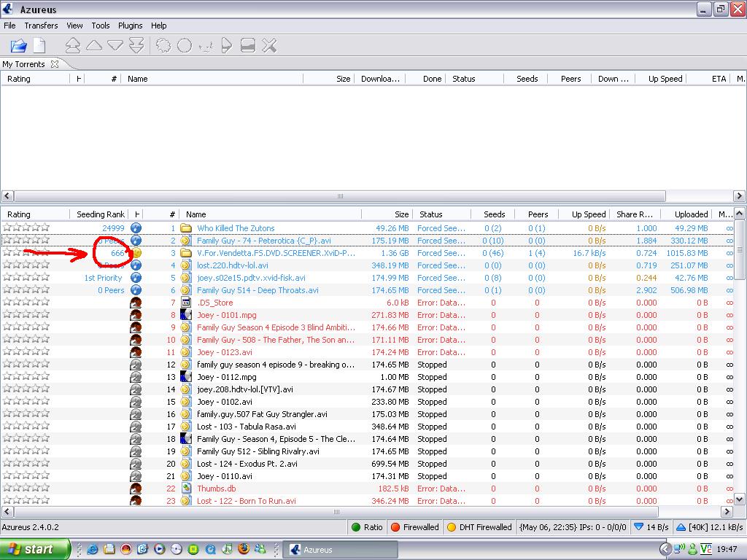
Task: Click folder icon beside V.For.Vendetta torrent name
Action: click(x=186, y=253)
